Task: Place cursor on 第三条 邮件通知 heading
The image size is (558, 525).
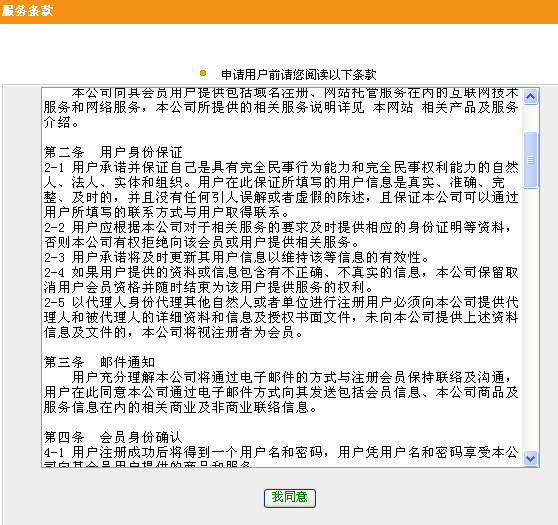Action: (x=100, y=362)
